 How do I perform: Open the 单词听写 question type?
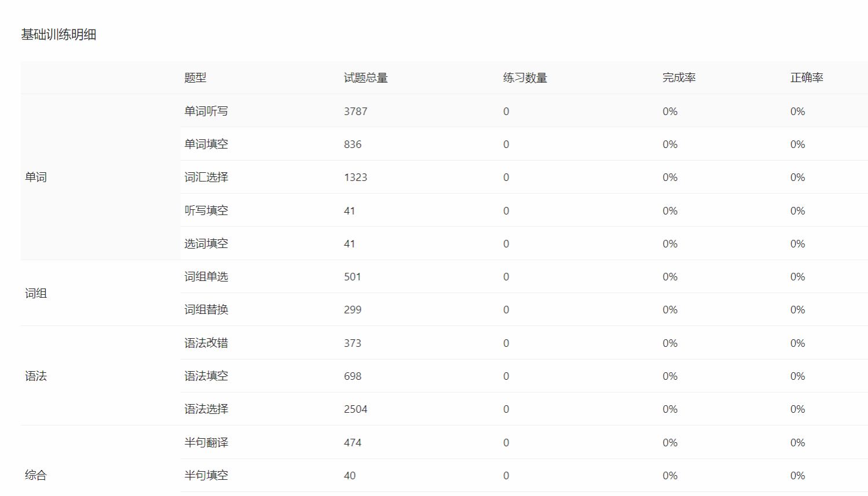click(206, 111)
